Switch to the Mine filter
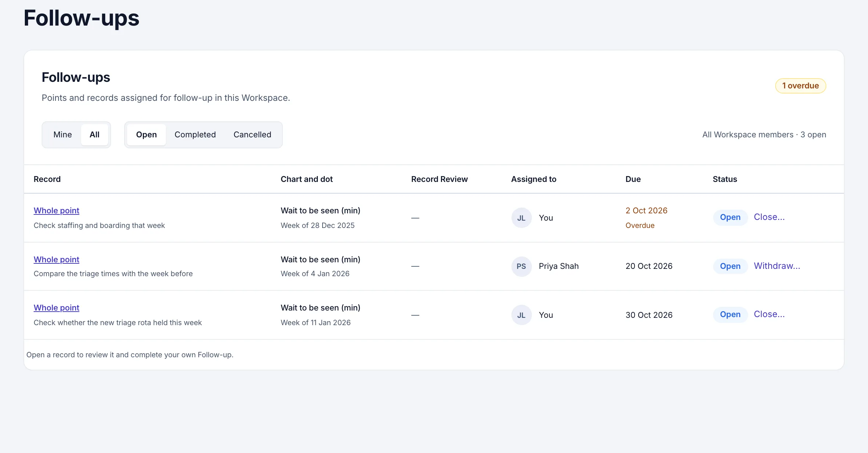The width and height of the screenshot is (868, 453). (x=62, y=134)
